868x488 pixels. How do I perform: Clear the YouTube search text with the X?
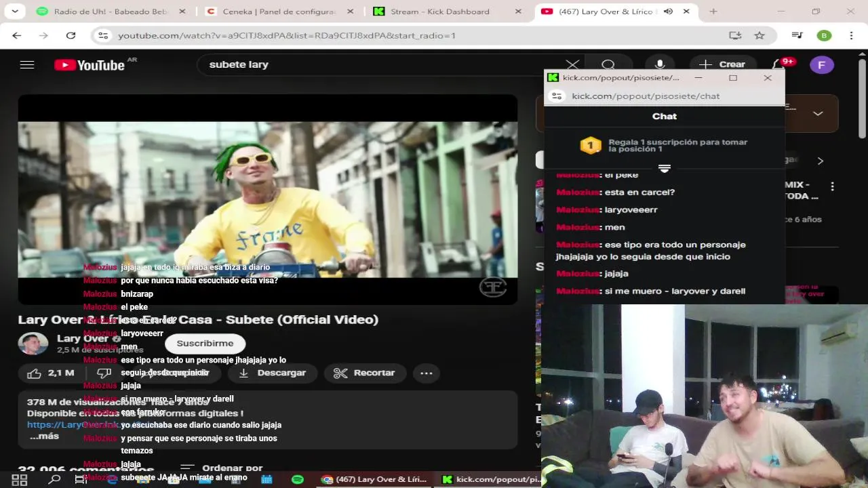[572, 65]
